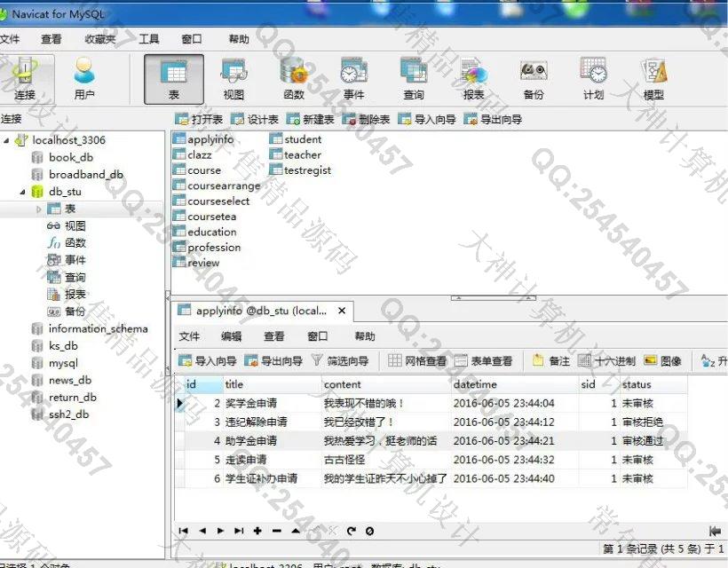The image size is (728, 568).
Task: Go to first record navigation button
Action: click(x=184, y=531)
